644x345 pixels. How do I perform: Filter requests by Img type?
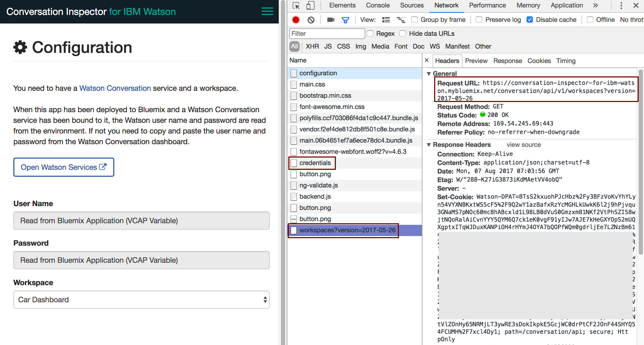pyautogui.click(x=361, y=46)
